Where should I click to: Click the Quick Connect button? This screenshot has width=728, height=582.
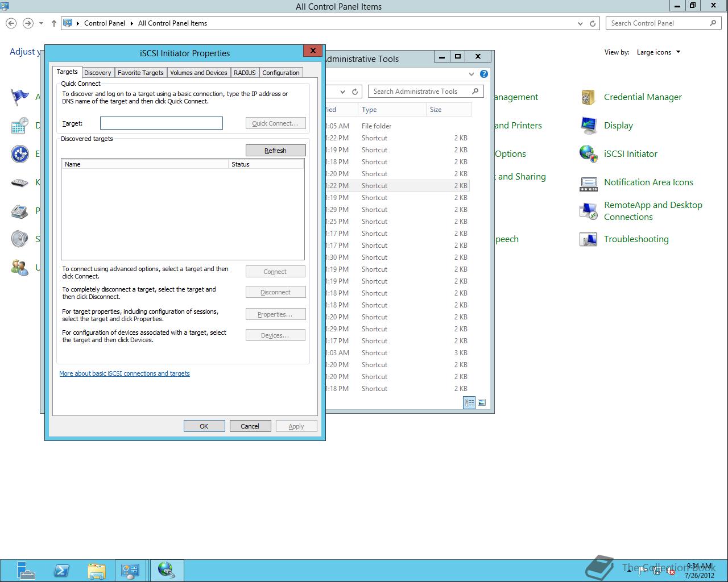pyautogui.click(x=275, y=123)
